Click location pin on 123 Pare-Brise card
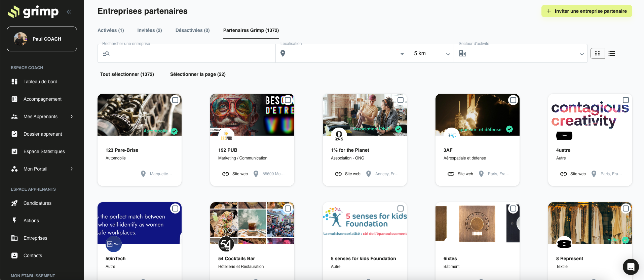The image size is (644, 280). 143,174
